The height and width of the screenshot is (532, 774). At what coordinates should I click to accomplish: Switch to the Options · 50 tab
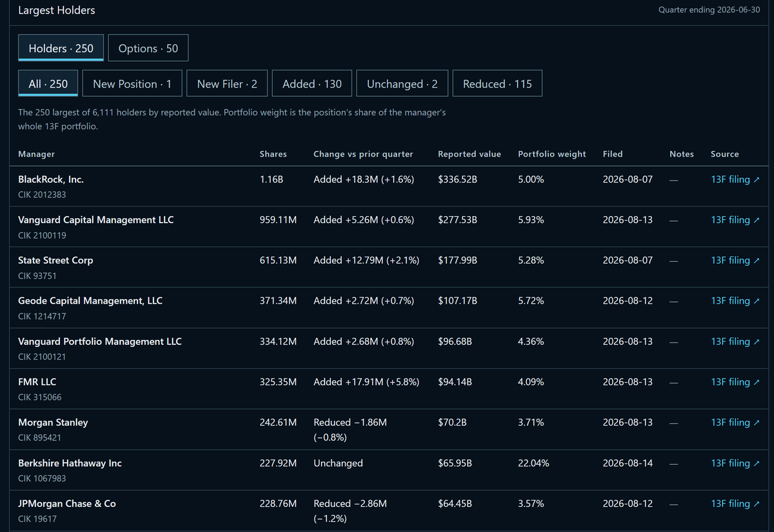(148, 48)
